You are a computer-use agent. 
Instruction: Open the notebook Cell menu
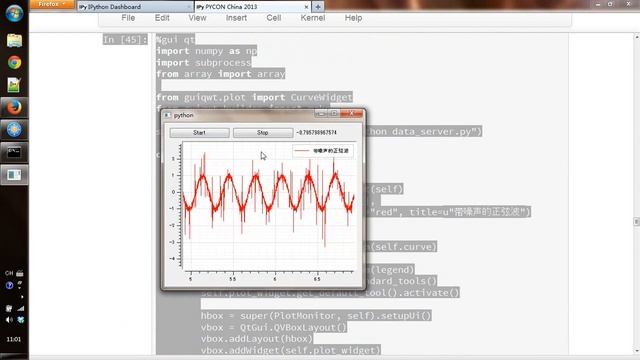274,18
